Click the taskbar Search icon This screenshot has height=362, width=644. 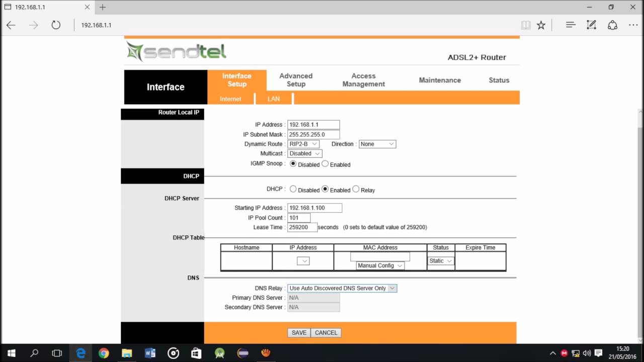pos(34,353)
